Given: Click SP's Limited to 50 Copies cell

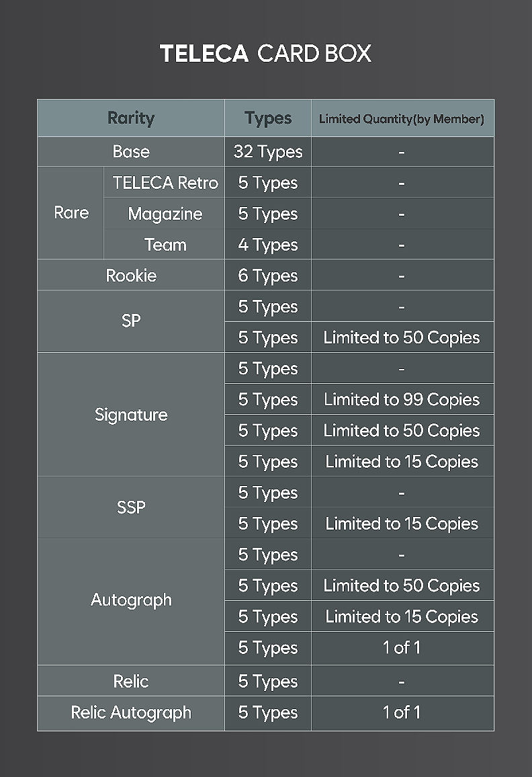Looking at the screenshot, I should coord(402,337).
